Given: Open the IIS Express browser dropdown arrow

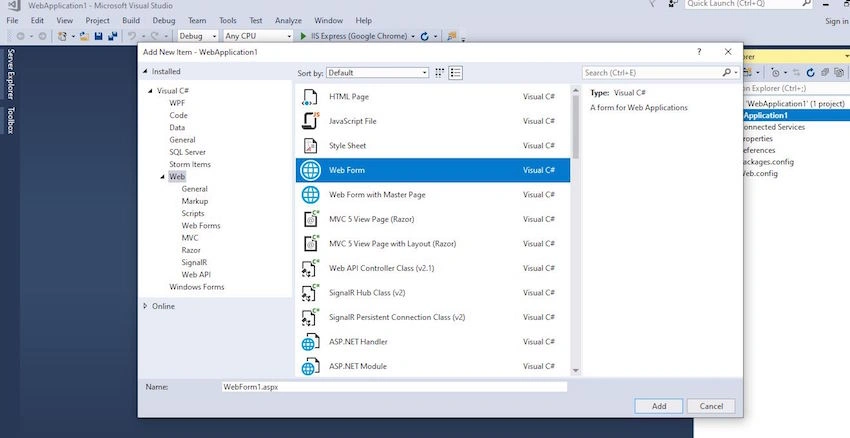Looking at the screenshot, I should 413,36.
